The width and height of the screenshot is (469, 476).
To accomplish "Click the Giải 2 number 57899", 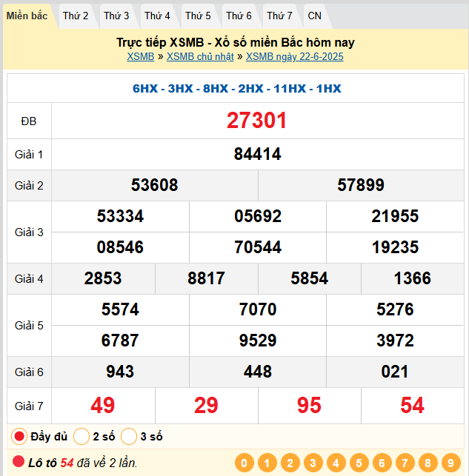I will pyautogui.click(x=361, y=185).
